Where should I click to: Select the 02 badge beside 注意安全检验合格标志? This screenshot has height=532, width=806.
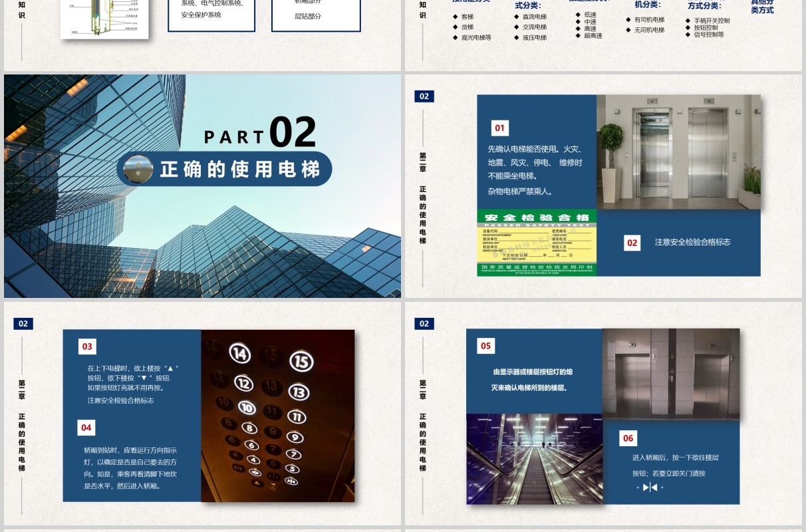(x=632, y=243)
